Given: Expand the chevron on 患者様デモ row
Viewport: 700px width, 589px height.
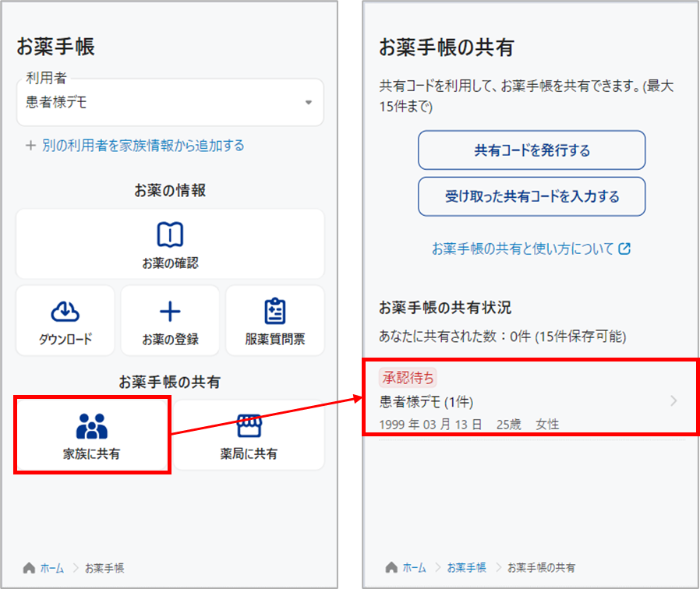Looking at the screenshot, I should coord(673,400).
